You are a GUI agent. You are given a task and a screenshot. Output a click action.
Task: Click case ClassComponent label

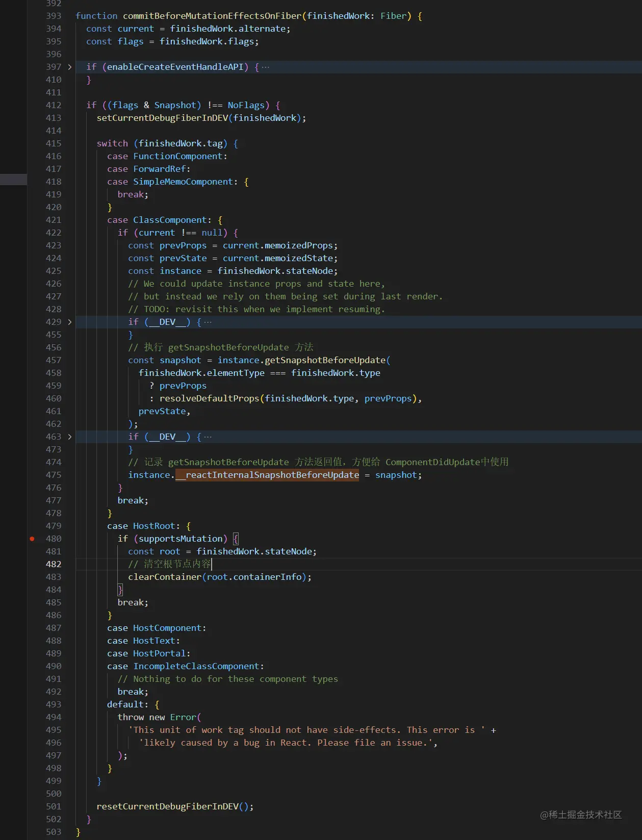[160, 220]
